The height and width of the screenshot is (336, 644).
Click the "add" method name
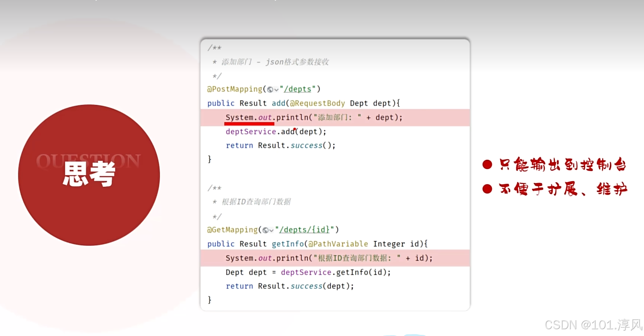click(279, 103)
